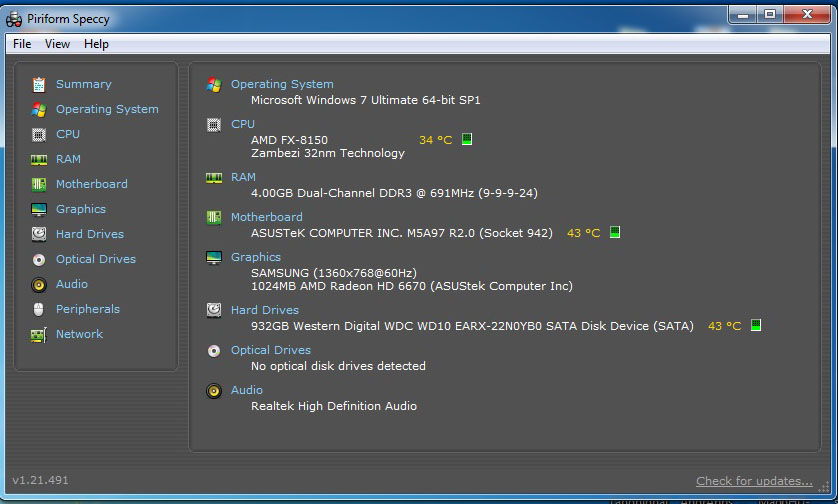Viewport: 838px width, 504px height.
Task: Click the Audio speaker icon in sidebar
Action: [x=39, y=285]
